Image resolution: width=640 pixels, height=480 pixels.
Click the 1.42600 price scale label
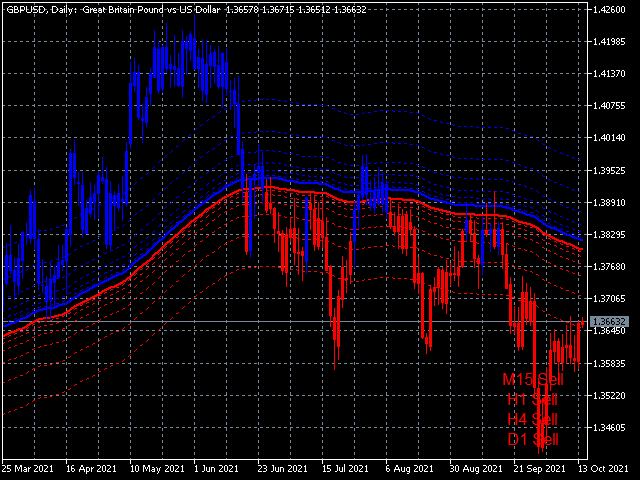(609, 10)
